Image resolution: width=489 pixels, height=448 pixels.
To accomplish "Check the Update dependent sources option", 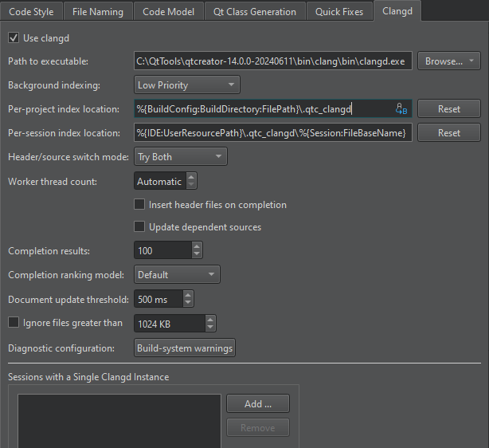I will pyautogui.click(x=140, y=227).
